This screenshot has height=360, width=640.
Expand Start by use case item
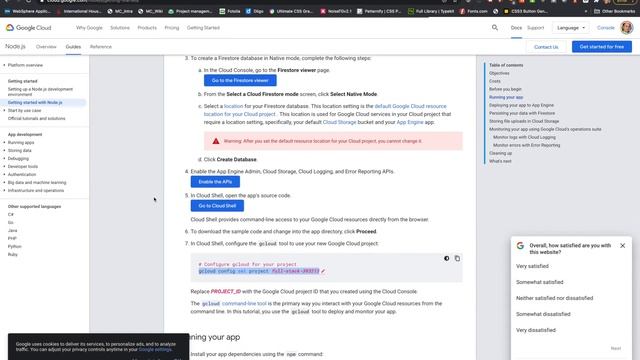click(x=24, y=110)
